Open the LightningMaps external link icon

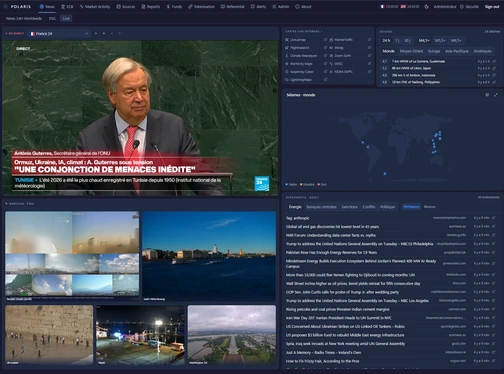tap(325, 80)
